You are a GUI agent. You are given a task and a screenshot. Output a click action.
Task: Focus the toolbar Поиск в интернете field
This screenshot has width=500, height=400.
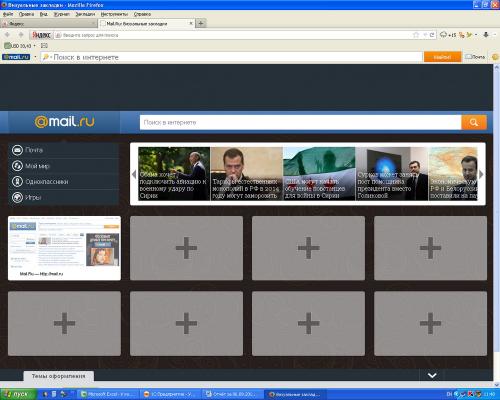click(x=232, y=57)
